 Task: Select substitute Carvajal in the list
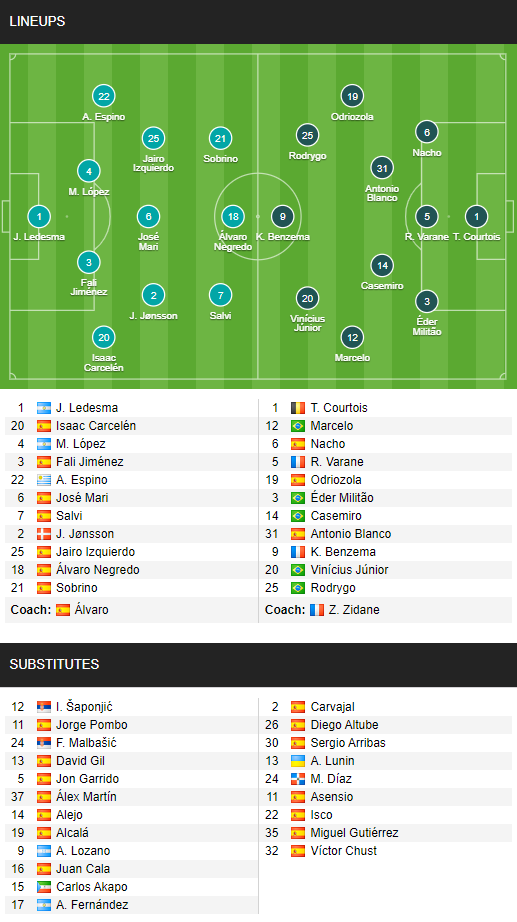tap(332, 707)
